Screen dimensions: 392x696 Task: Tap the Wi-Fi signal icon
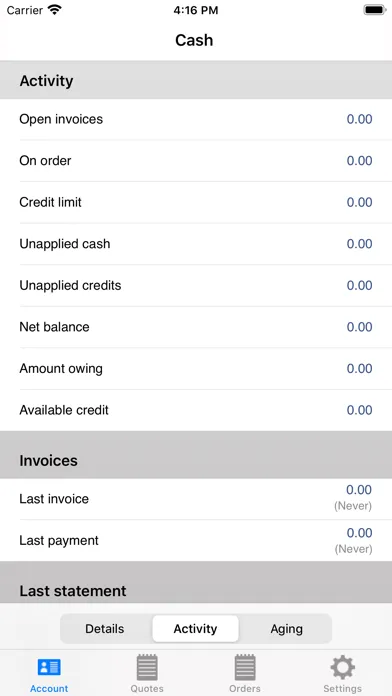coord(55,10)
